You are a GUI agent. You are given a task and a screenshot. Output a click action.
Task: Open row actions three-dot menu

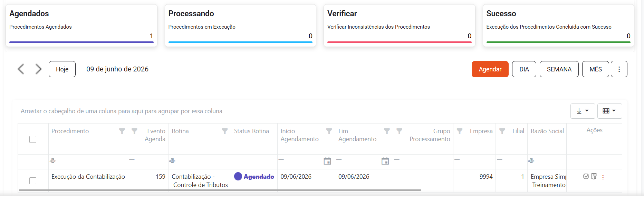[x=603, y=177]
